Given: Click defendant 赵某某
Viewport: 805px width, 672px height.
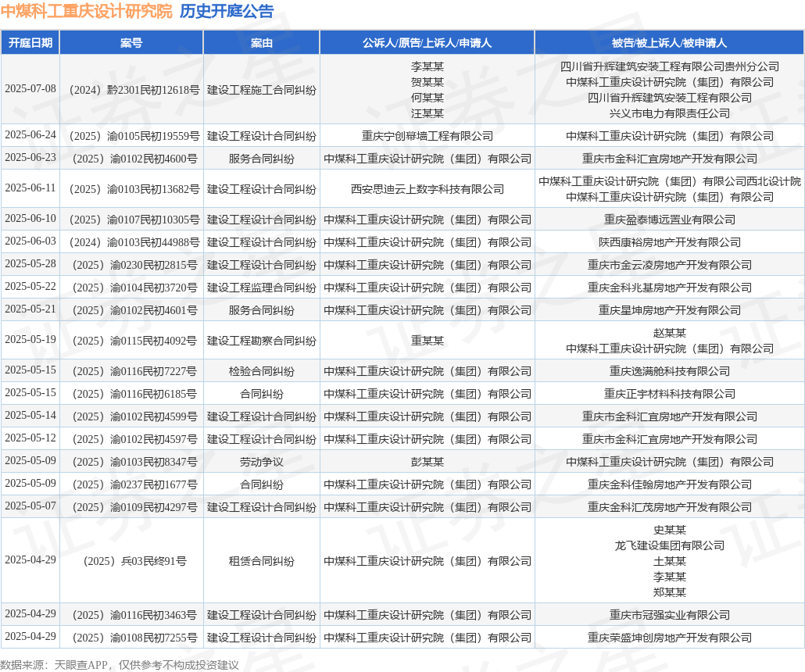Looking at the screenshot, I should 670,333.
